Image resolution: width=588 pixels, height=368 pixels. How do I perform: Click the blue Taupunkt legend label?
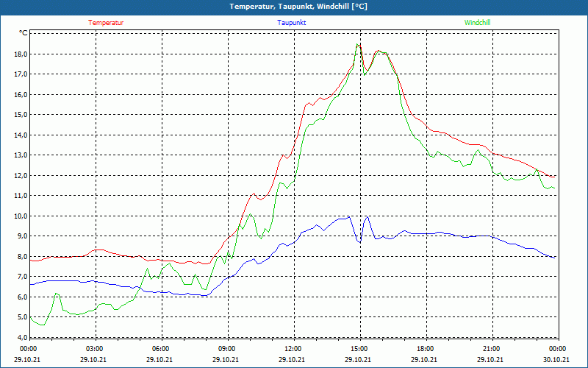[x=291, y=23]
